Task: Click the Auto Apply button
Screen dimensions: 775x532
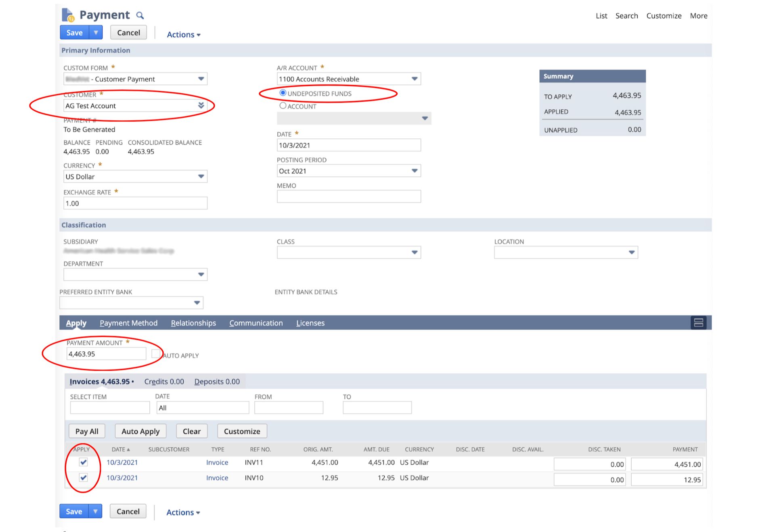Action: (140, 431)
